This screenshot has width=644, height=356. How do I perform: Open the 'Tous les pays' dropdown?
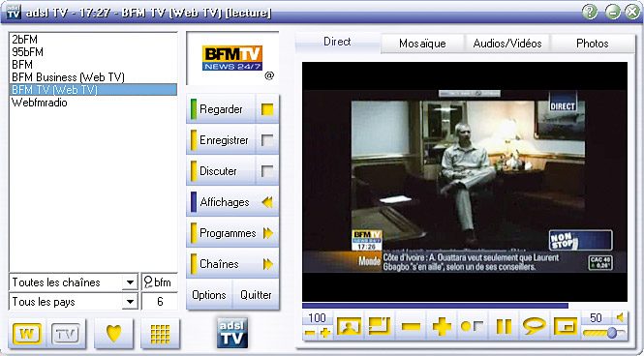[x=130, y=302]
